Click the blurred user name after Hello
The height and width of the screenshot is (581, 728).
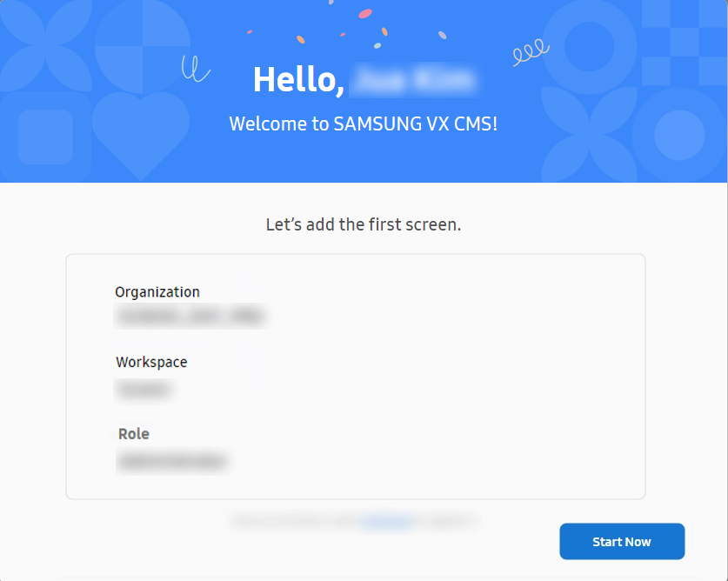(x=414, y=80)
